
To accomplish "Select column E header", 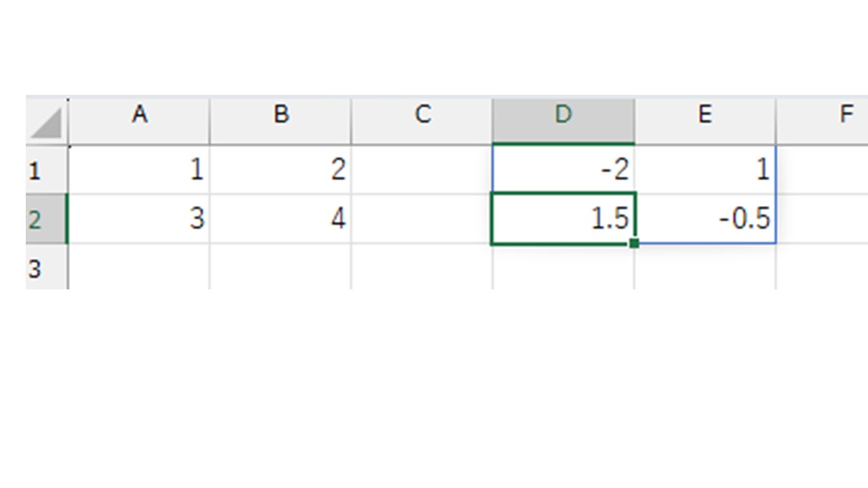I will 705,121.
